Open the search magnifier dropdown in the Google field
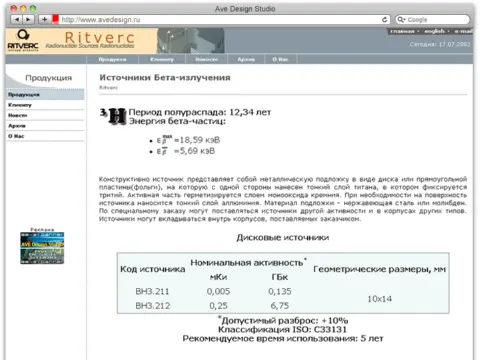 click(401, 20)
